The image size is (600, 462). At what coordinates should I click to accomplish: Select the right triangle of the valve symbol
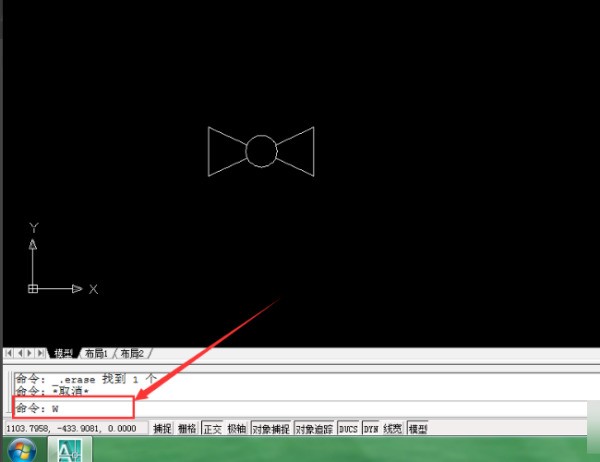click(313, 150)
